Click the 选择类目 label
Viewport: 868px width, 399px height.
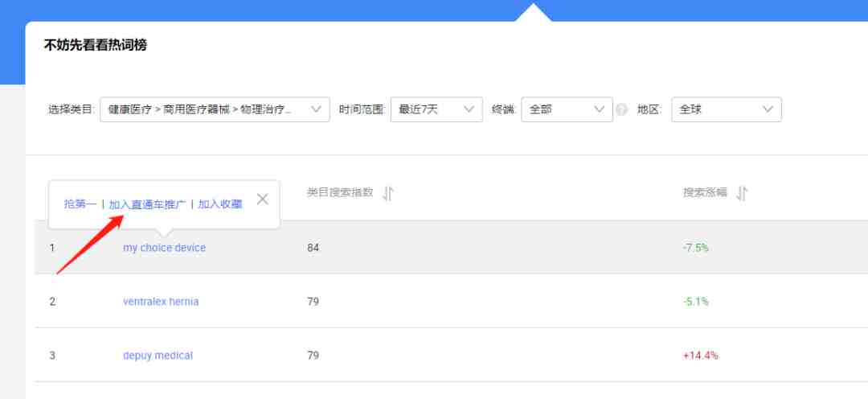tap(72, 109)
